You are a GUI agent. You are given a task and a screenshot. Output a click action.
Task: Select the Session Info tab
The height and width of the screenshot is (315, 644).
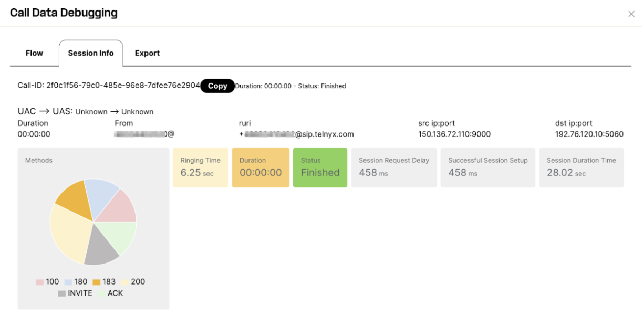(x=91, y=52)
